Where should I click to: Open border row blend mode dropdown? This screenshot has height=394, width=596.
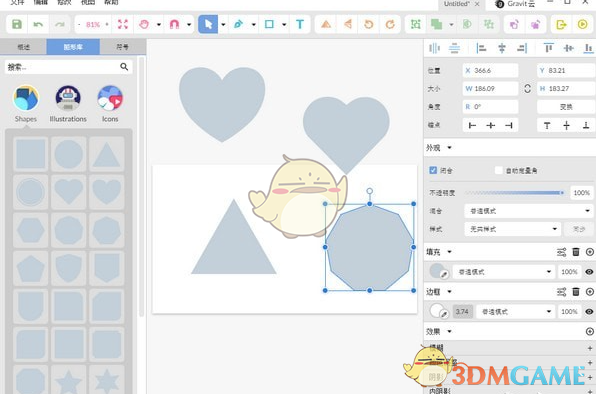click(x=515, y=312)
